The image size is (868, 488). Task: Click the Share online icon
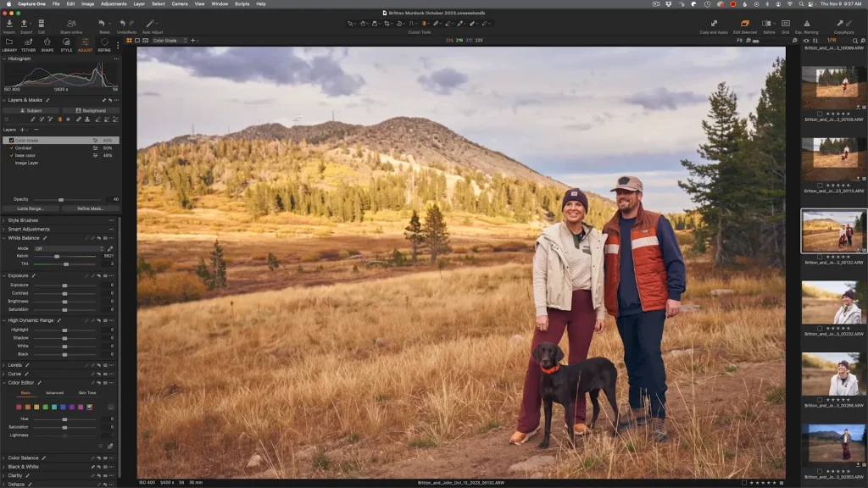[71, 24]
